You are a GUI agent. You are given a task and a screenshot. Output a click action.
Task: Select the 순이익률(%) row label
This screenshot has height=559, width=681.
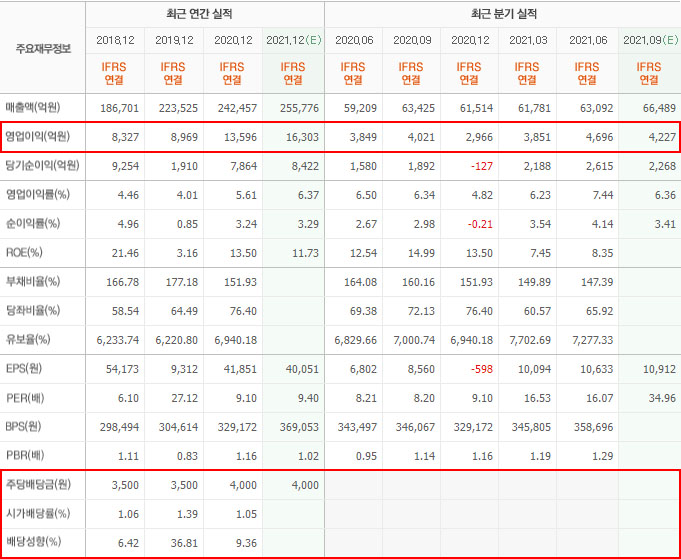pos(33,224)
